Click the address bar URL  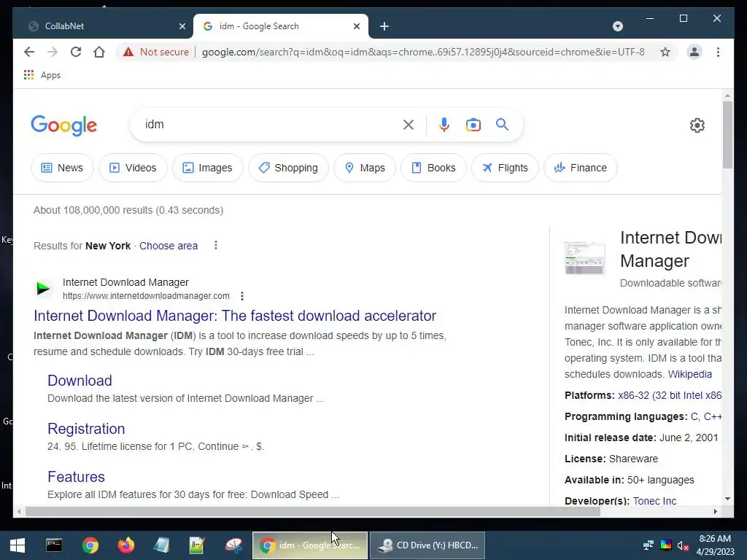click(x=423, y=52)
